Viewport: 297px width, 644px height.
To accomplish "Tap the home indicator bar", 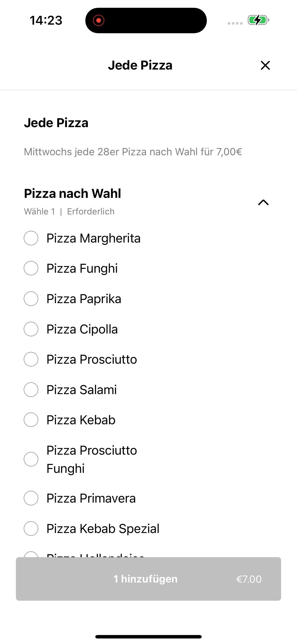I will [148, 636].
